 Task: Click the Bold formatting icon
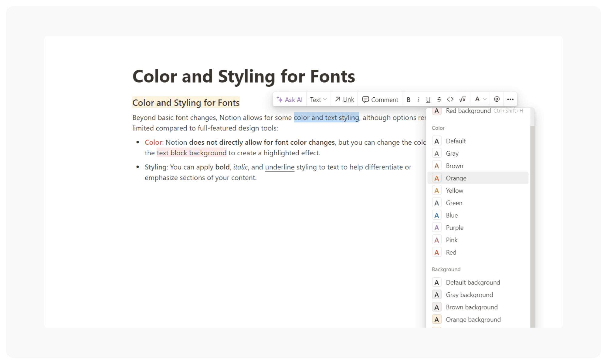[x=409, y=99]
